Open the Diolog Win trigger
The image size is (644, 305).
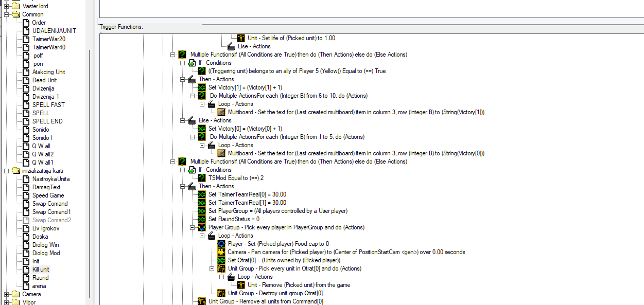pos(45,245)
